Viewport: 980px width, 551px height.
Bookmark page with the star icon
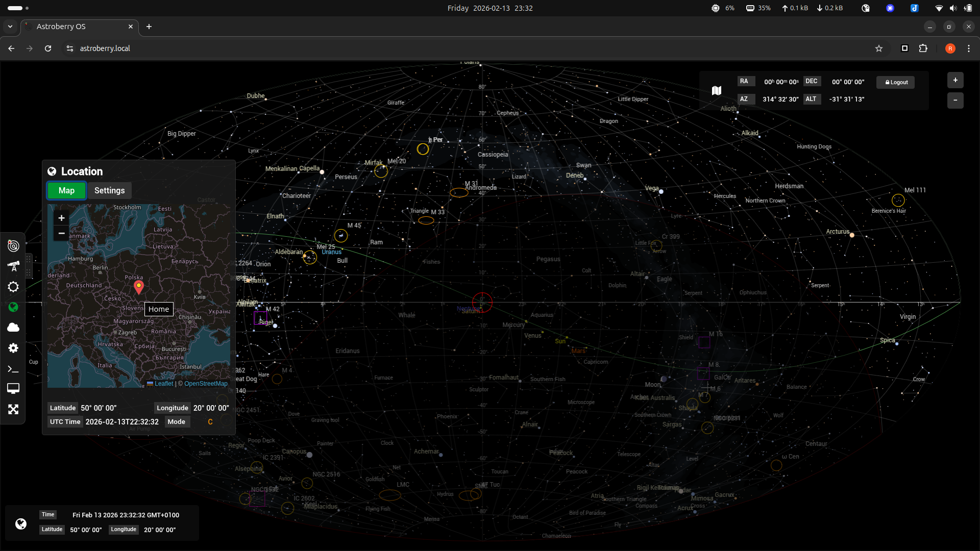[879, 48]
